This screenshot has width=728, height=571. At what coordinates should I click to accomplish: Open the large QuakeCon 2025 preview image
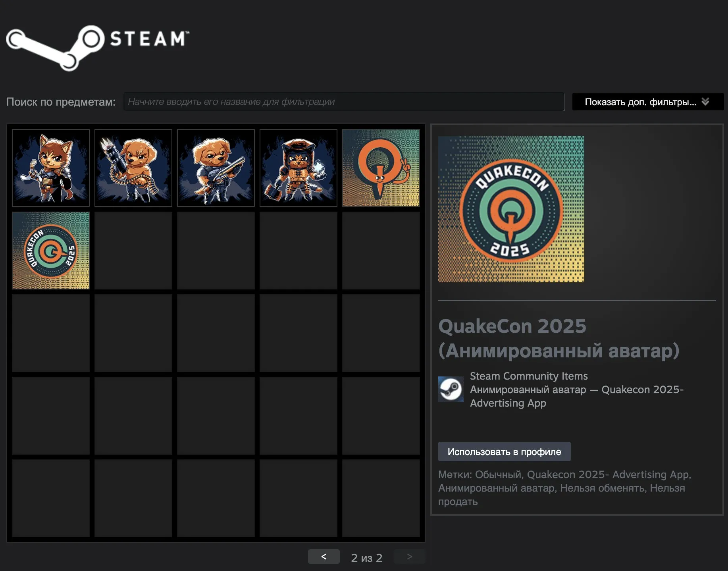point(511,209)
